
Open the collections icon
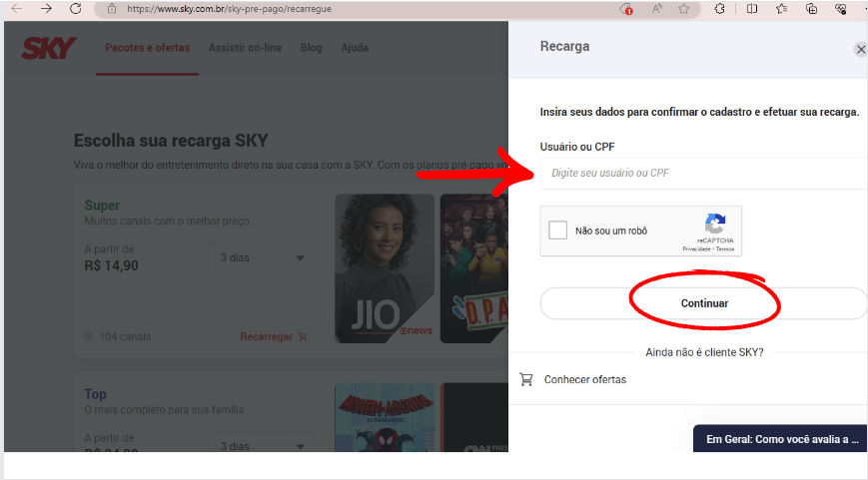(811, 8)
